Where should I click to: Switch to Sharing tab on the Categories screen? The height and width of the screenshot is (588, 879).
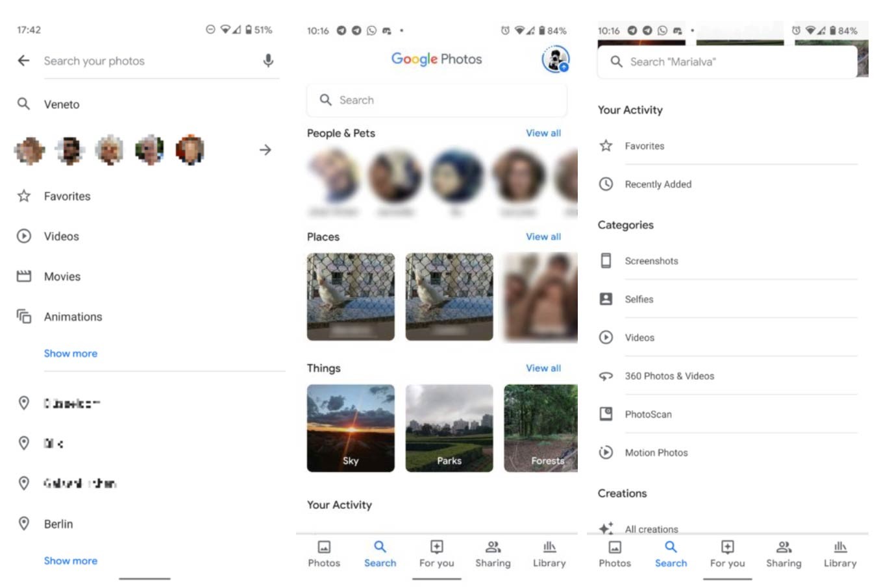(784, 554)
